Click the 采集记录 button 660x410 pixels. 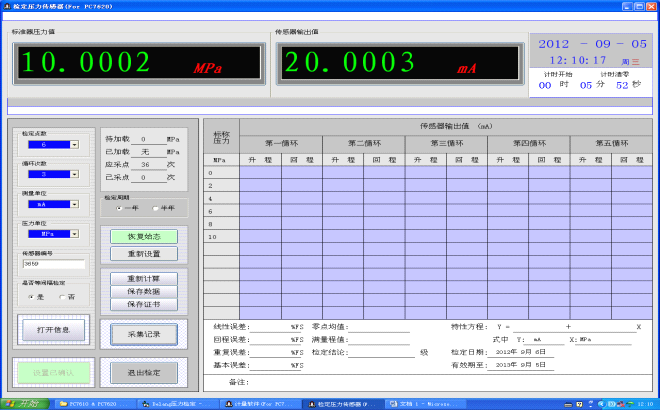(144, 333)
